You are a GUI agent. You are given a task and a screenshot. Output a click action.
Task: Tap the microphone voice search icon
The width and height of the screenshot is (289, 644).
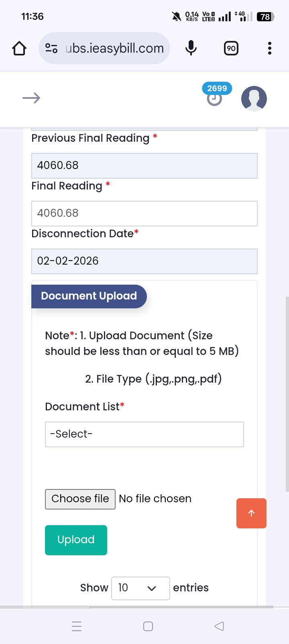[191, 49]
